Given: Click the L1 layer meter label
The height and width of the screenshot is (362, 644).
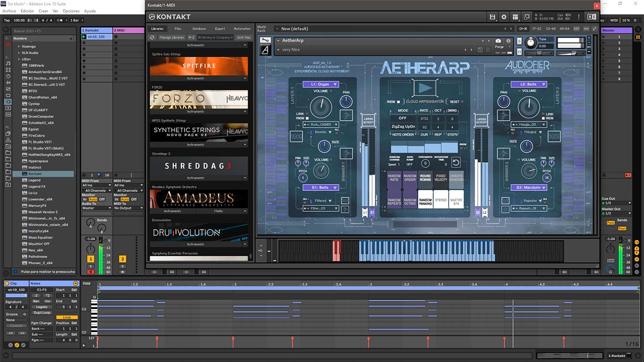Looking at the screenshot, I should coord(365,213).
